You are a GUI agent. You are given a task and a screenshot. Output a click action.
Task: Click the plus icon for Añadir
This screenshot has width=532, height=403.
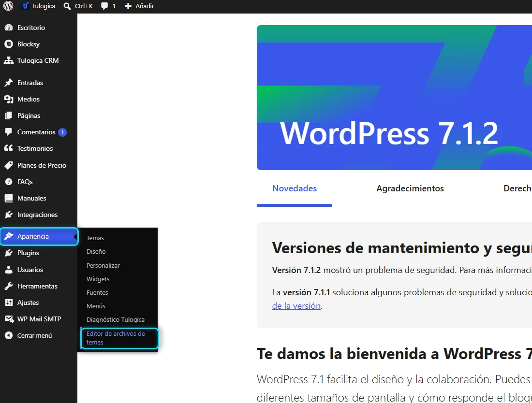coord(128,6)
